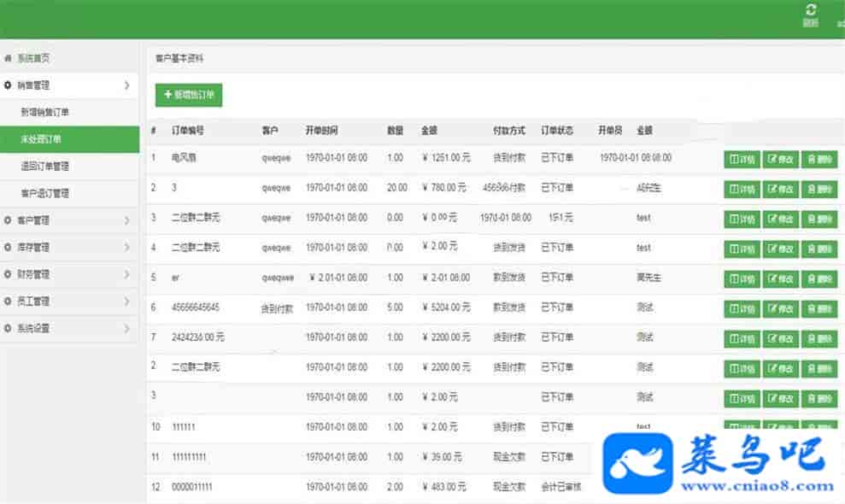This screenshot has width=845, height=504.
Task: Click the refresh (刷新) icon in header
Action: [x=810, y=10]
